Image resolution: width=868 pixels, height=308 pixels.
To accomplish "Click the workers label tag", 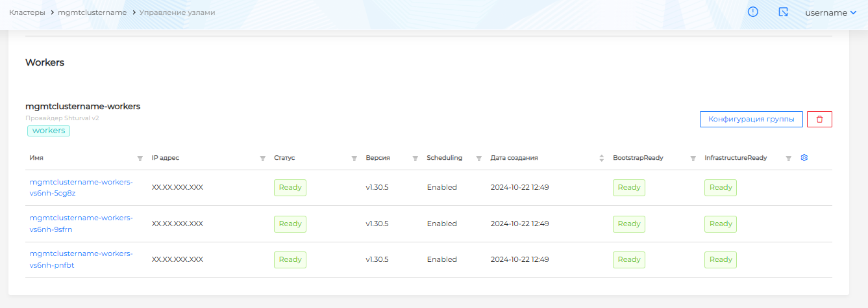I will point(49,131).
